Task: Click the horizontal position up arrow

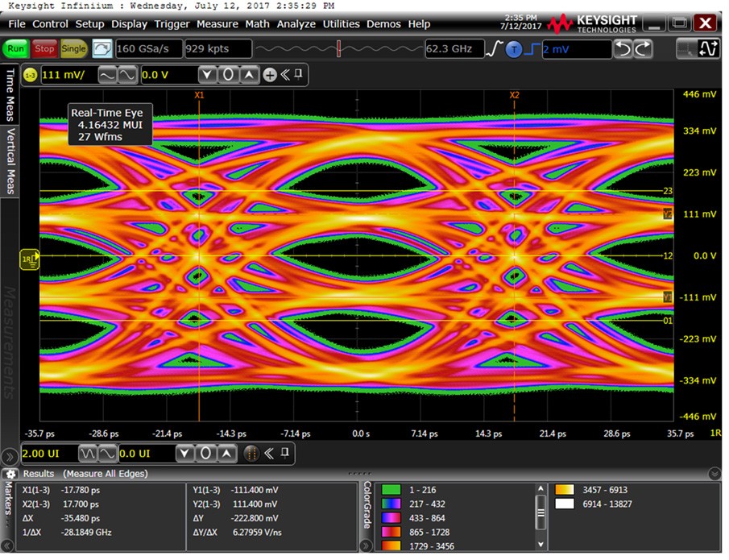Action: (x=226, y=454)
